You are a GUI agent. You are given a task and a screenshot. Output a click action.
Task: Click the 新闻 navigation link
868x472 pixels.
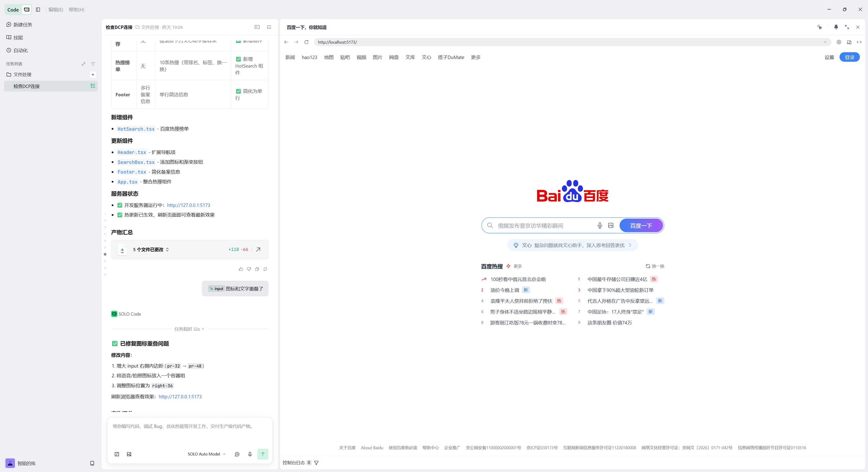(290, 57)
